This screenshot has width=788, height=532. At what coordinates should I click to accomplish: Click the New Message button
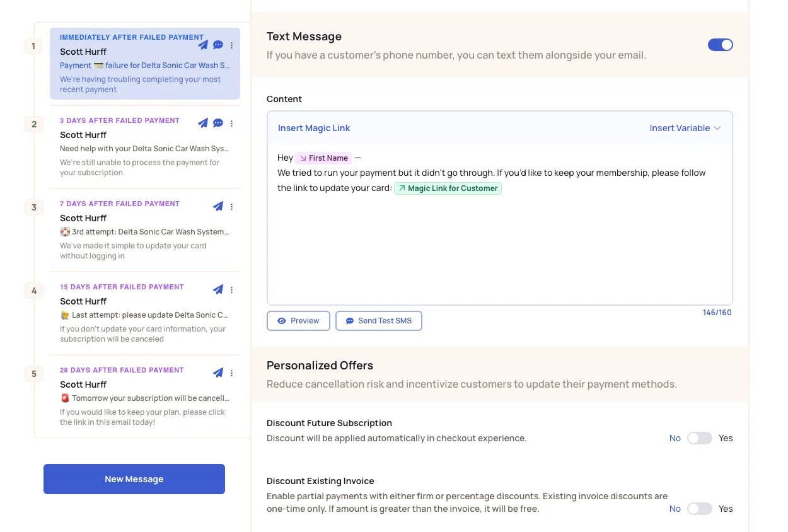pos(134,479)
